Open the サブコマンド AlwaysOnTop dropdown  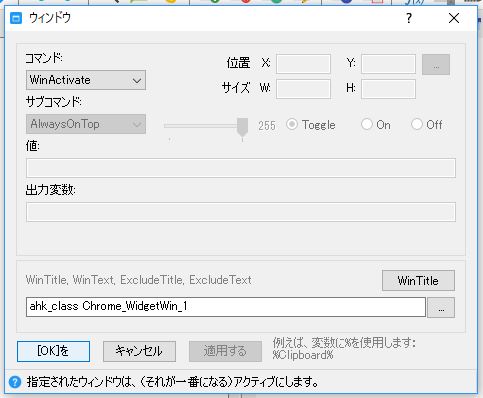click(x=86, y=124)
